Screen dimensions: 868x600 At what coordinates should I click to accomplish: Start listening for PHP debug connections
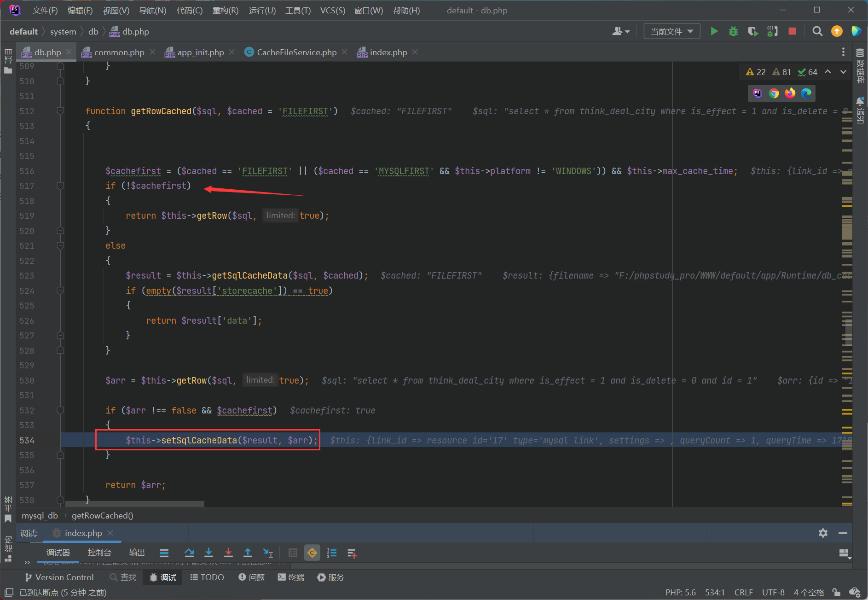[x=772, y=31]
